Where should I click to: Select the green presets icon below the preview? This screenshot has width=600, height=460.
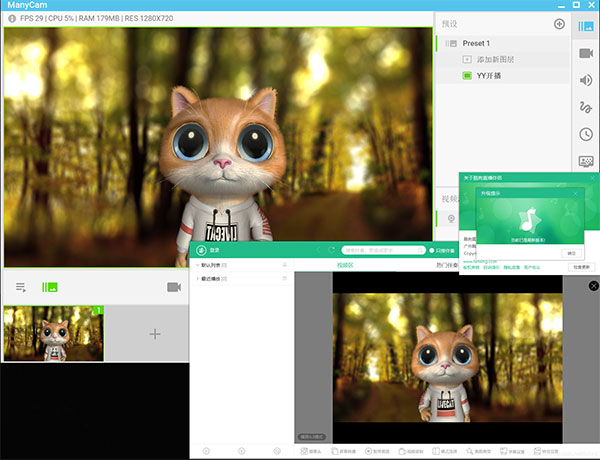pos(50,287)
